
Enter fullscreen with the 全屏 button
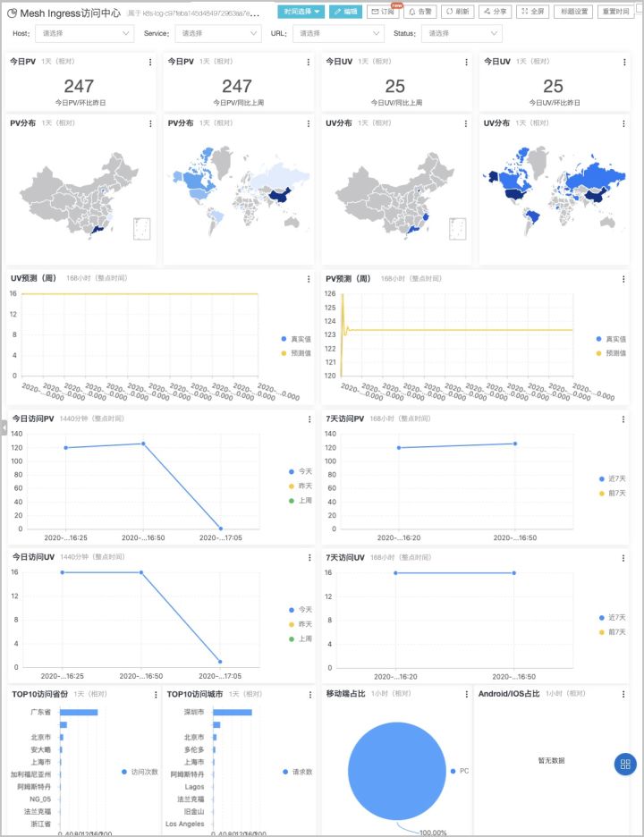532,12
